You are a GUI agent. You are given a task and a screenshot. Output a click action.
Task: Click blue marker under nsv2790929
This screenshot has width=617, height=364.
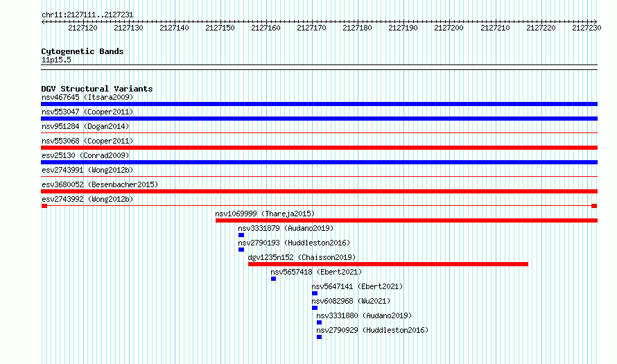319,337
